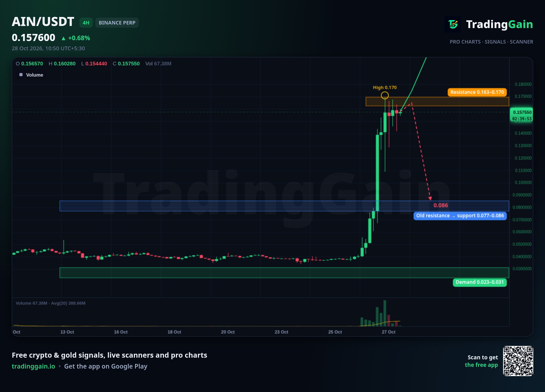Scan the QR code image
Image resolution: width=545 pixels, height=392 pixels.
tap(518, 361)
